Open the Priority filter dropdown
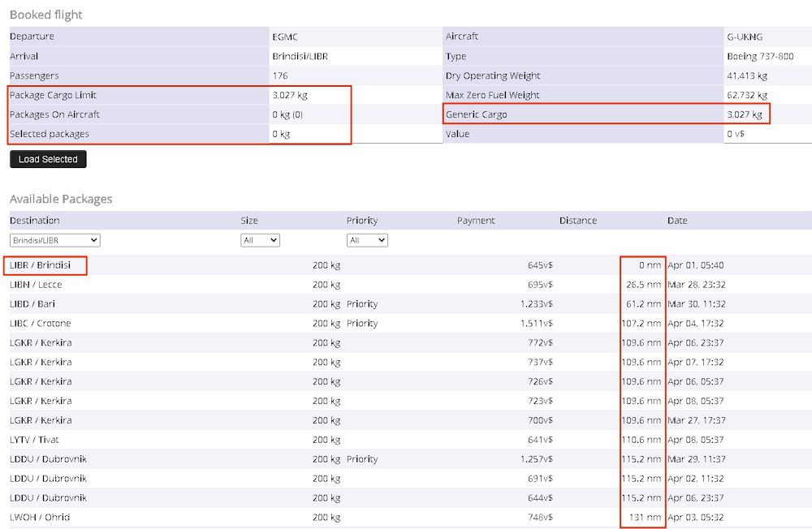The image size is (812, 529). point(367,240)
